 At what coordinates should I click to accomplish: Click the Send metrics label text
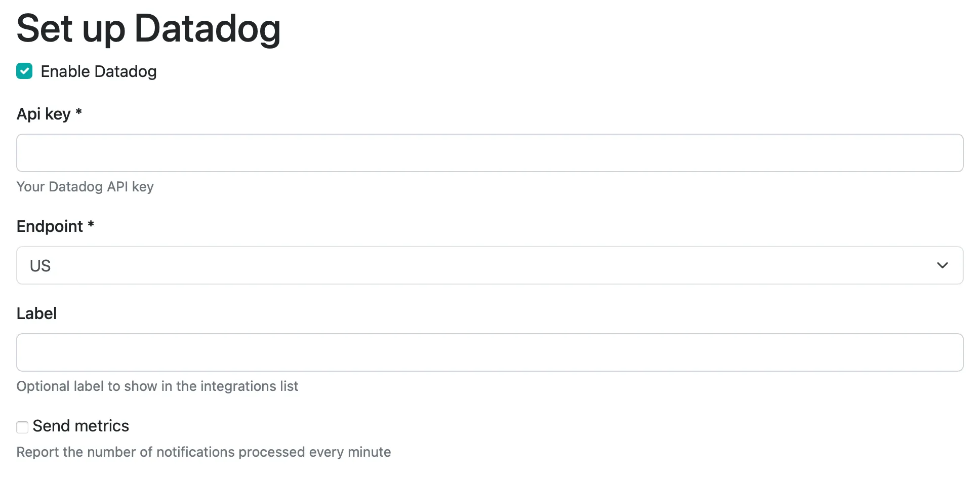tap(80, 426)
